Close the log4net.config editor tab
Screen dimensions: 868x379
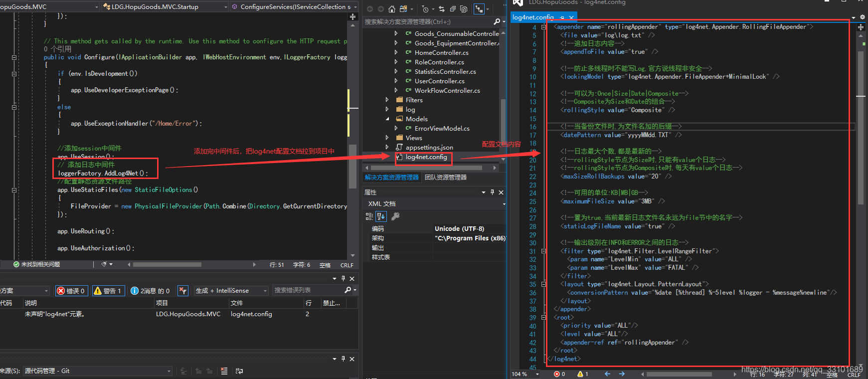pos(571,17)
